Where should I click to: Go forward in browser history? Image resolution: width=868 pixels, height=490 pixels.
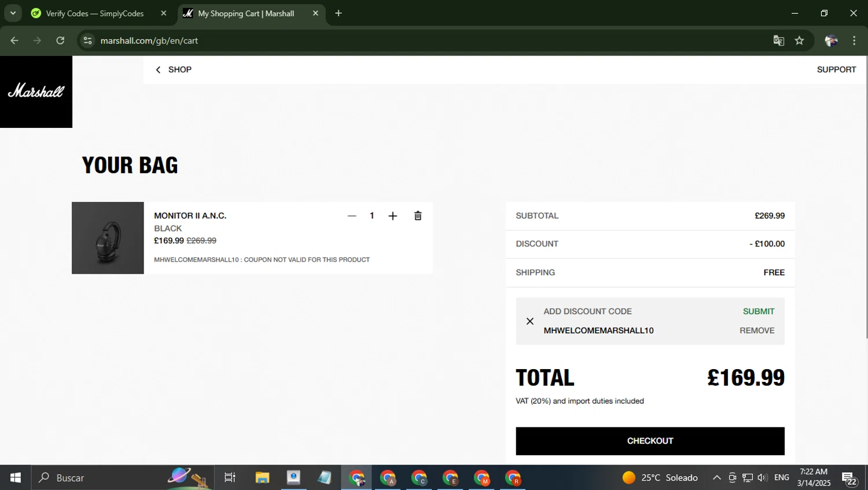point(37,40)
